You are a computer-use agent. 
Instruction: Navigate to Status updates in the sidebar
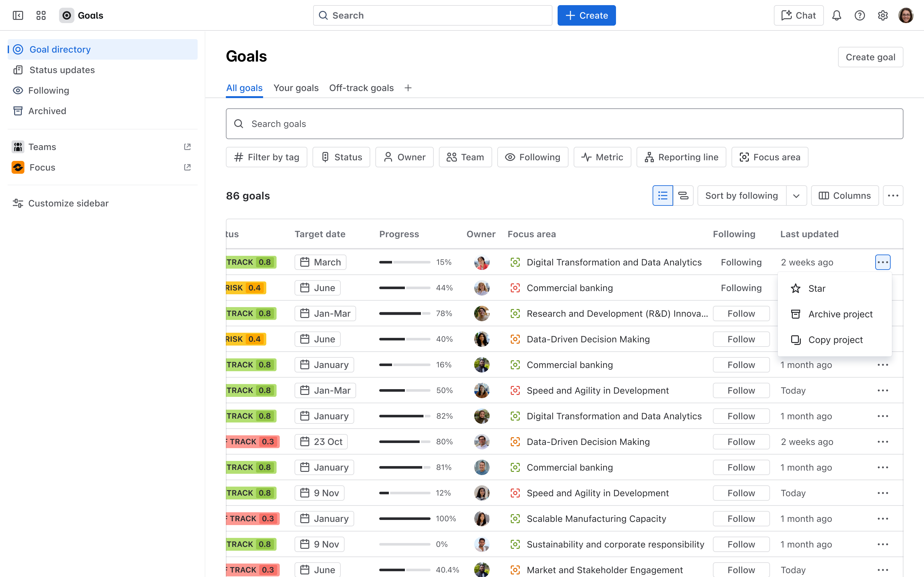click(x=62, y=70)
